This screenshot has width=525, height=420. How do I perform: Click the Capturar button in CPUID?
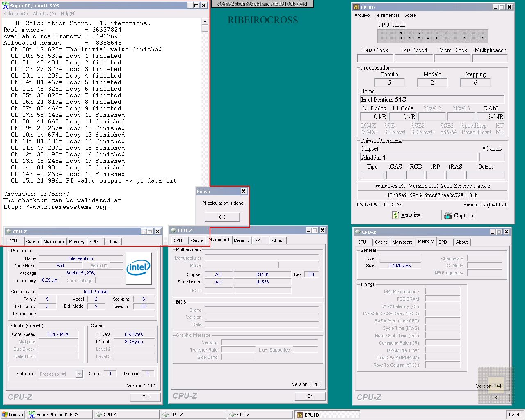459,215
